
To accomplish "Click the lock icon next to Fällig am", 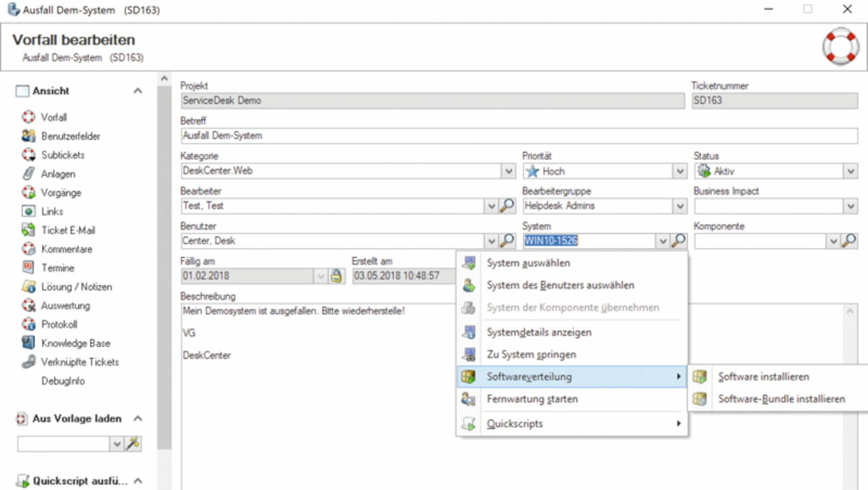I will coord(336,277).
